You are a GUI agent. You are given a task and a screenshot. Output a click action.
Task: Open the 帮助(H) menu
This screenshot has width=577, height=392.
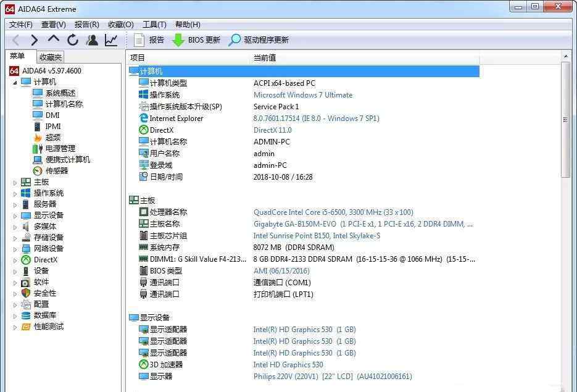[x=188, y=24]
